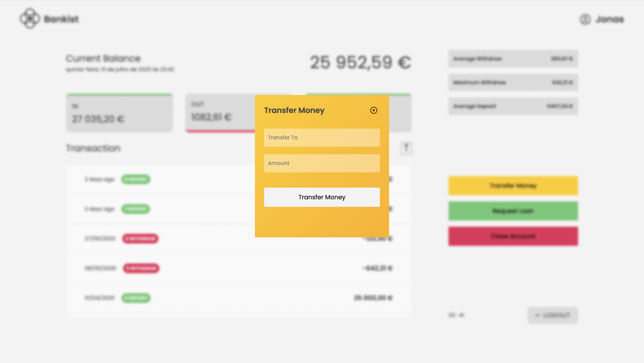Click the blurred red Close Account button
This screenshot has height=363, width=644.
point(513,236)
